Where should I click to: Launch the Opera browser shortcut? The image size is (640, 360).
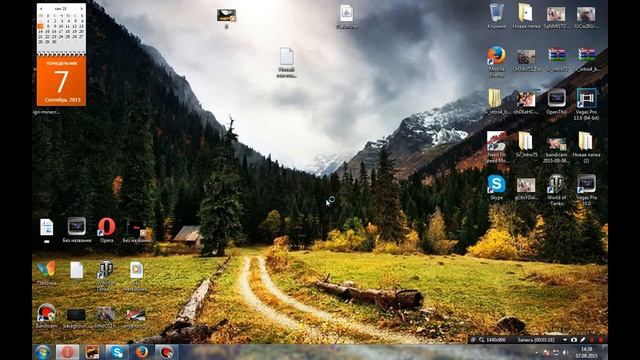107,227
